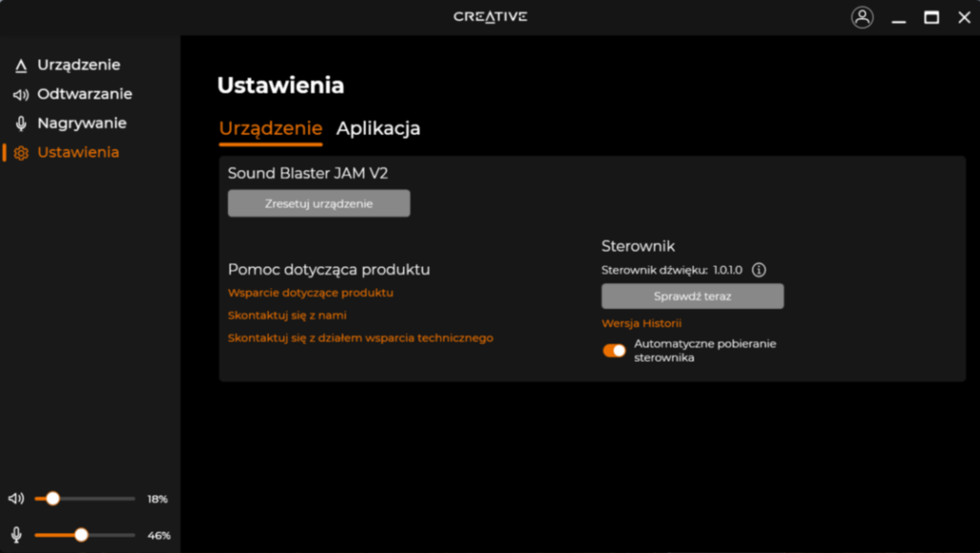Select the Urządzenie section icon in the sidebar

[x=21, y=64]
